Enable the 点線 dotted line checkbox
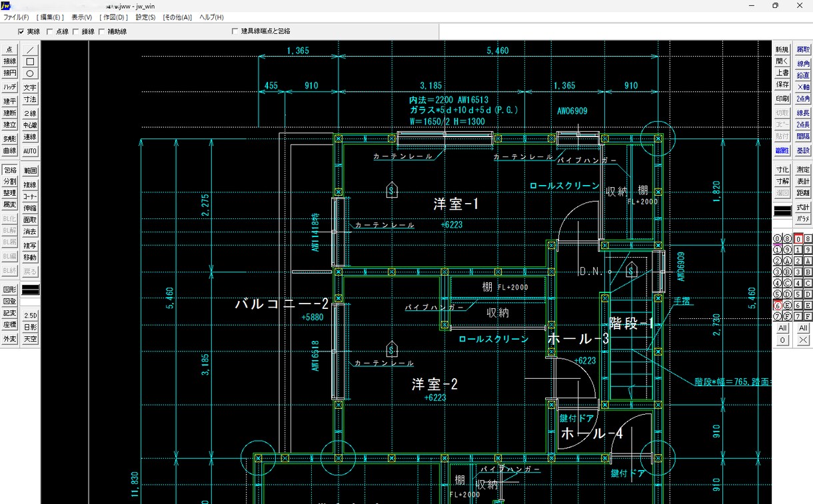 [57, 31]
